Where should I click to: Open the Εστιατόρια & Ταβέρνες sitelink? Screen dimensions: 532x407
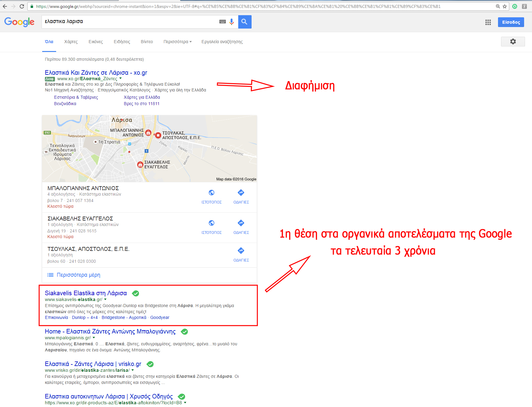[76, 97]
